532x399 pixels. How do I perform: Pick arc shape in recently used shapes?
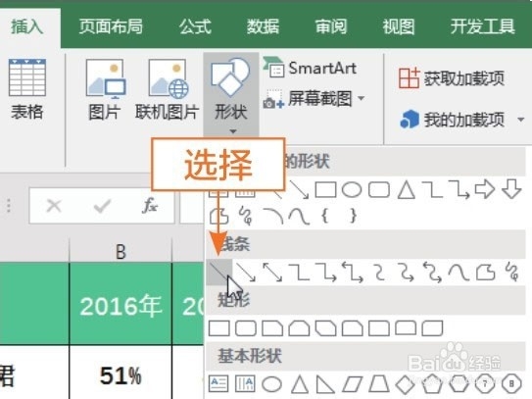[272, 217]
